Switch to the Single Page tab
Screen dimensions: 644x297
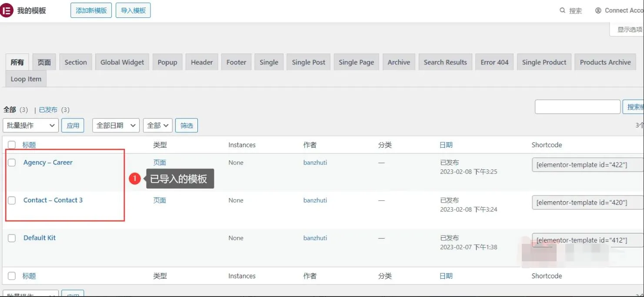pos(356,62)
